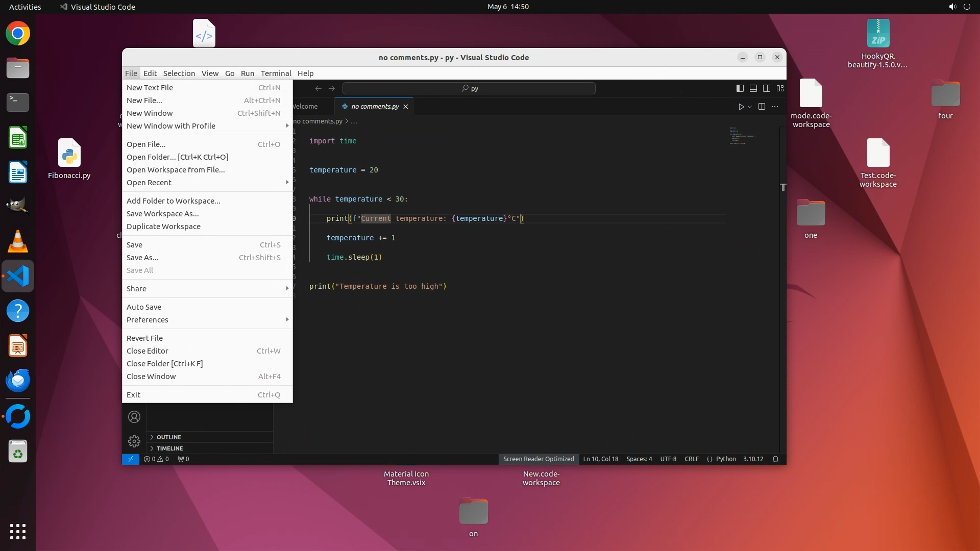Choose Save As... from File menu
The width and height of the screenshot is (980, 551).
point(142,258)
